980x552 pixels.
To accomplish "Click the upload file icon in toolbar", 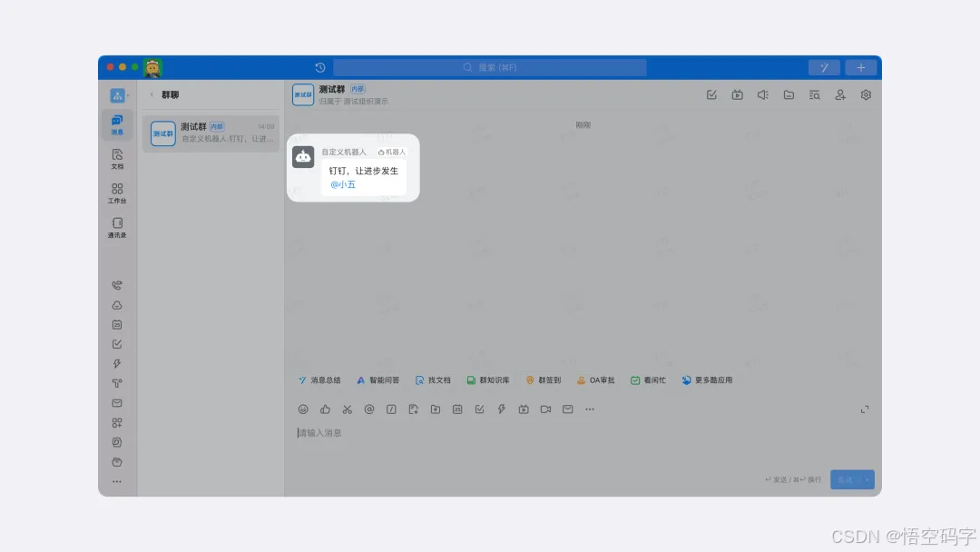I will [436, 409].
